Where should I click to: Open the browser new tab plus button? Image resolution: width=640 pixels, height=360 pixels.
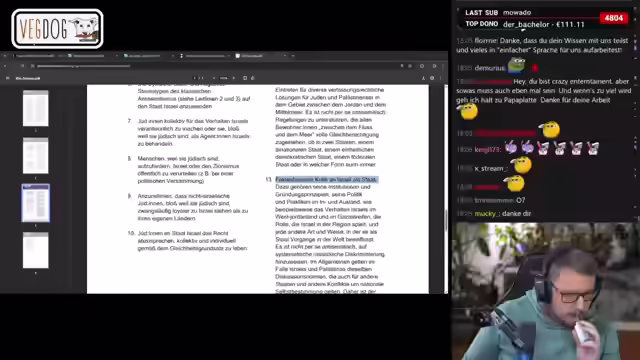click(293, 56)
